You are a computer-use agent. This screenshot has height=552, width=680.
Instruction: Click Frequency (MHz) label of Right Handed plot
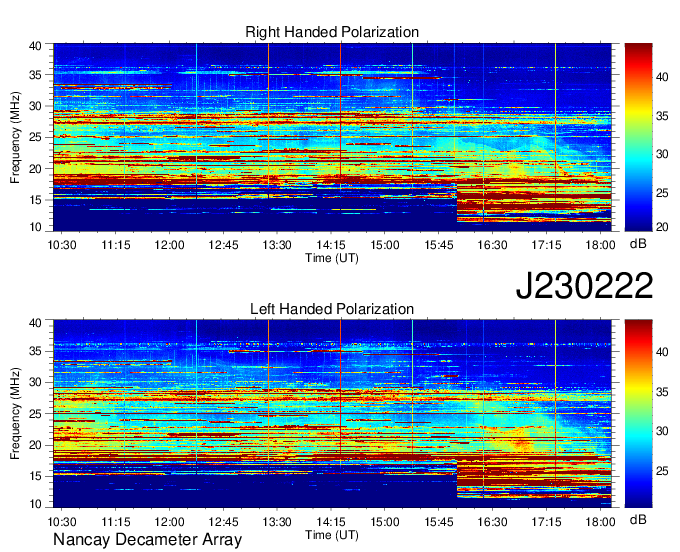[x=15, y=137]
